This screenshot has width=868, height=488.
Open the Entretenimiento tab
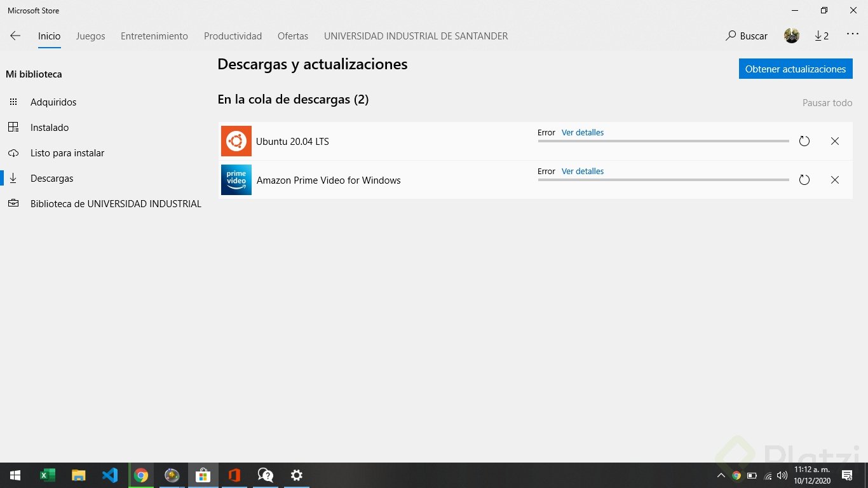[154, 36]
